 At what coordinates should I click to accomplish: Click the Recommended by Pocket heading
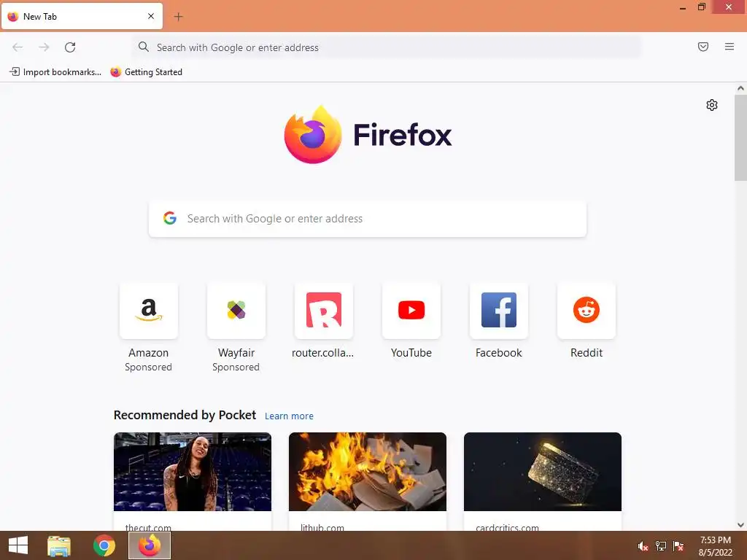(185, 415)
